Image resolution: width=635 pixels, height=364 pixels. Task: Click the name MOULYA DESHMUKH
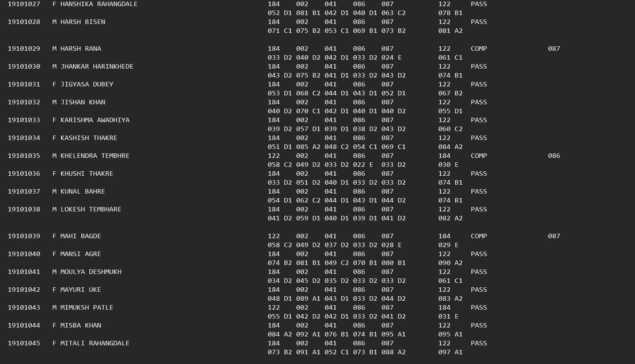click(x=91, y=272)
